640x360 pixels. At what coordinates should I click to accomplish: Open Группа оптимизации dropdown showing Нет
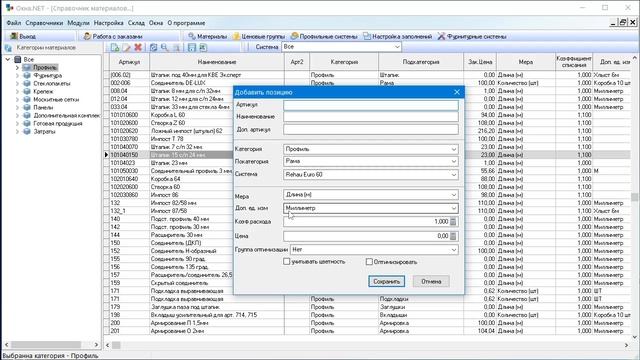(x=453, y=249)
